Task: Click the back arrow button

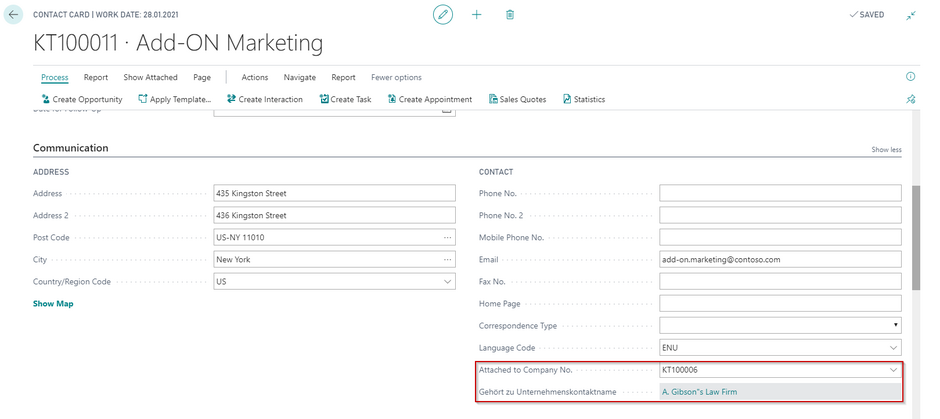Action: (14, 15)
